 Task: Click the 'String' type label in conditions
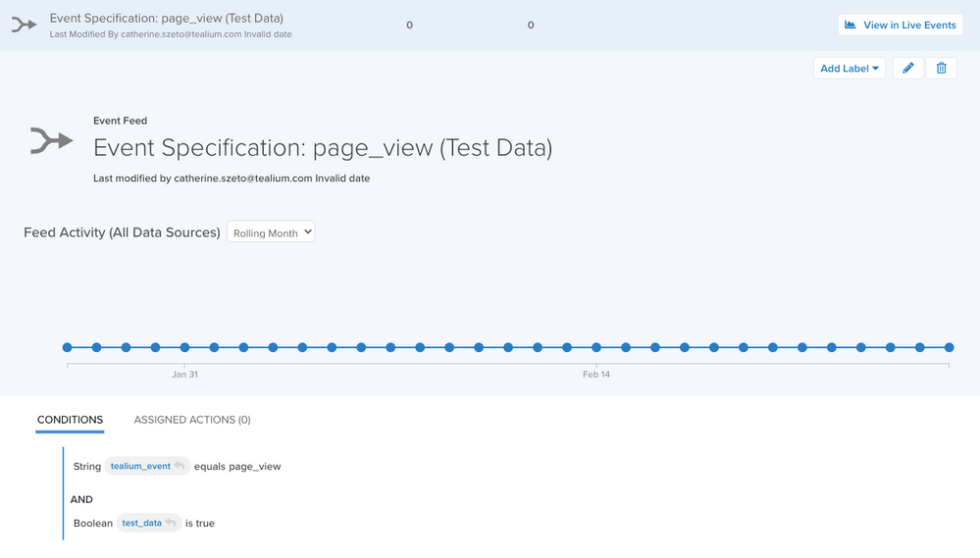87,466
